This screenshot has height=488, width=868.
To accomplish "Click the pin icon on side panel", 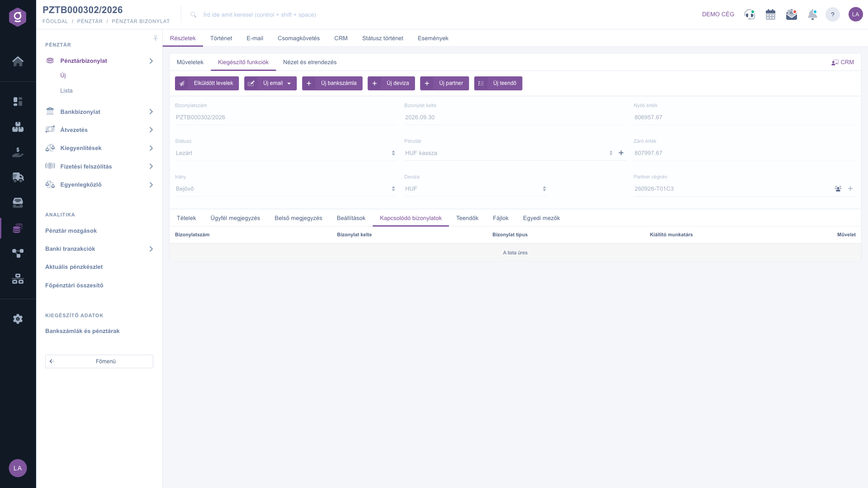I will click(156, 38).
